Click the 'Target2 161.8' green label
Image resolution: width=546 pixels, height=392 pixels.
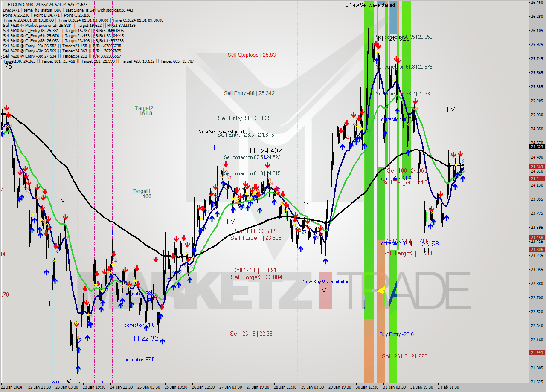coord(144,111)
